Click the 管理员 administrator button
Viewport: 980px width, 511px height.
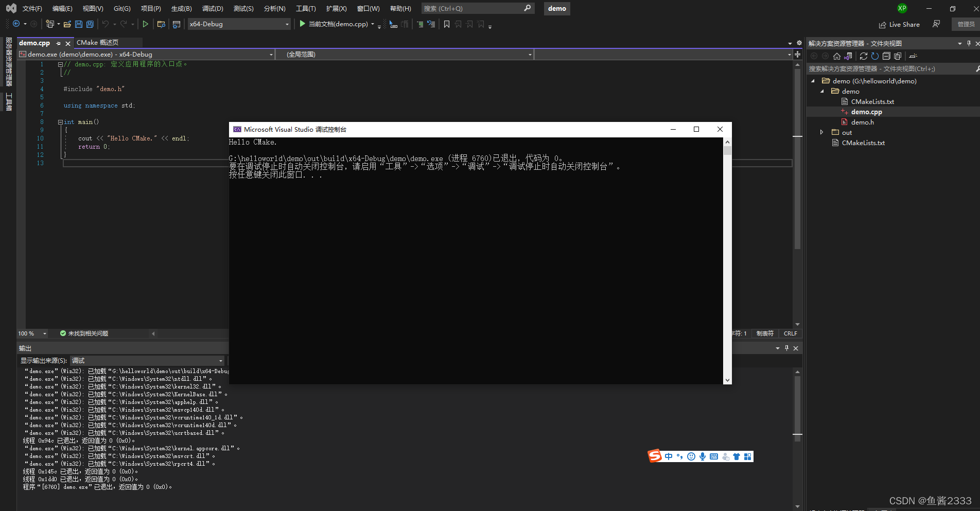click(966, 24)
